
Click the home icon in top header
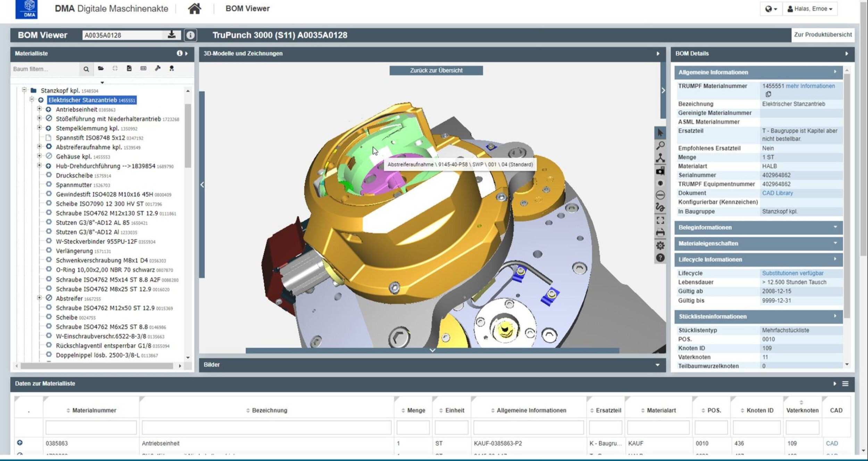[x=194, y=9]
